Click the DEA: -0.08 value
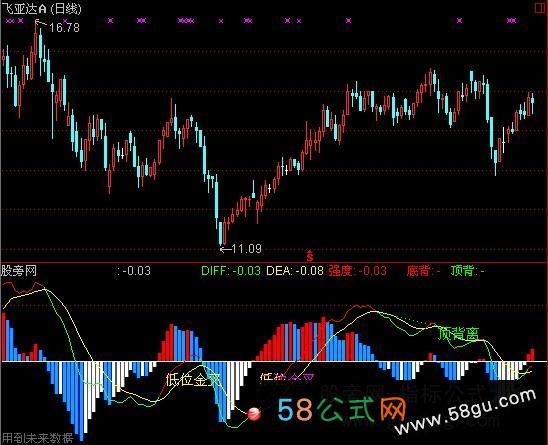 pos(295,271)
